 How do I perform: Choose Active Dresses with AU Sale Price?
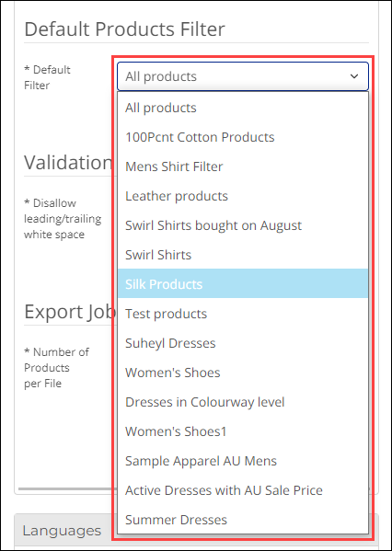click(243, 490)
